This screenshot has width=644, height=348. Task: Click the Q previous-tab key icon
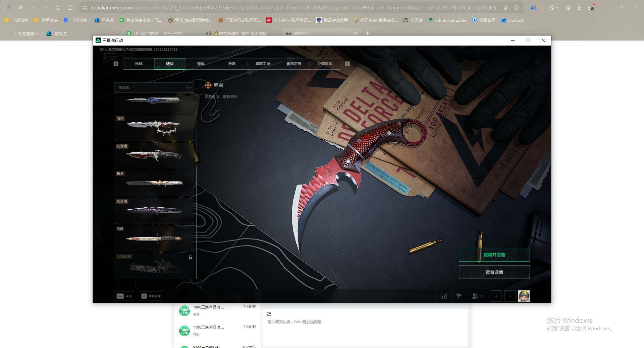(x=116, y=64)
